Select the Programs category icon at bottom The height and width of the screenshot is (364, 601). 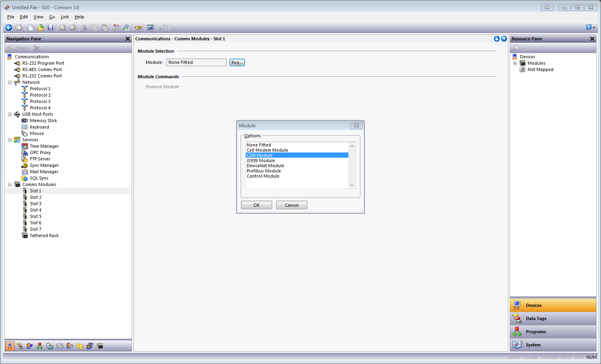tap(40, 346)
